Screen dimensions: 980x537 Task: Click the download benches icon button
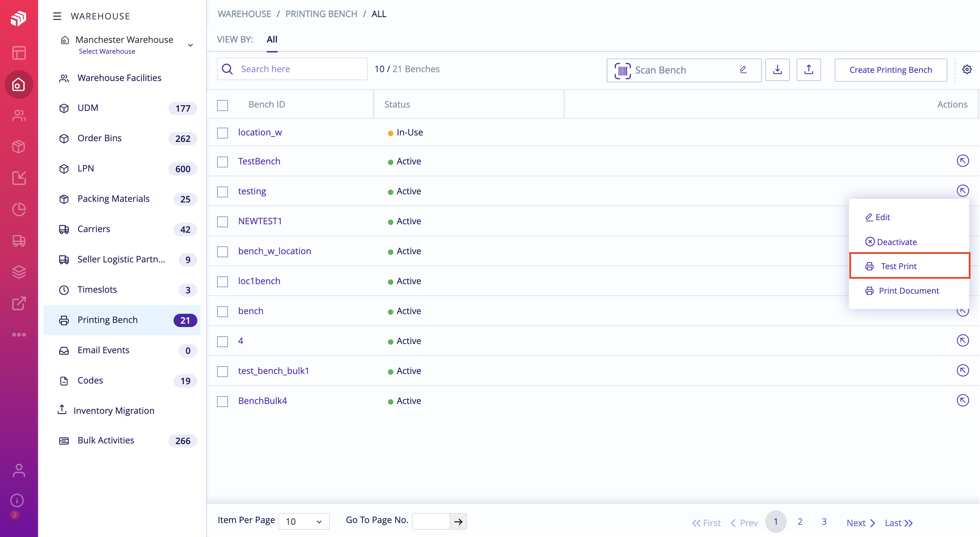coord(777,70)
